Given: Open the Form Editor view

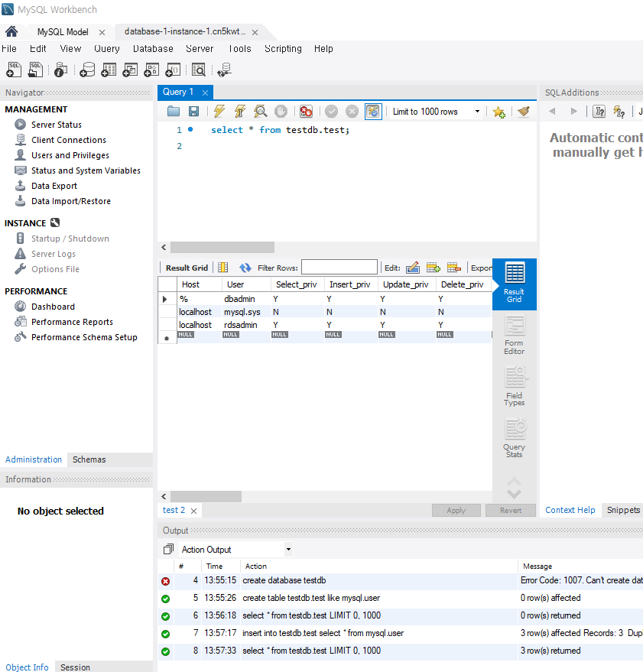Looking at the screenshot, I should coord(515,335).
